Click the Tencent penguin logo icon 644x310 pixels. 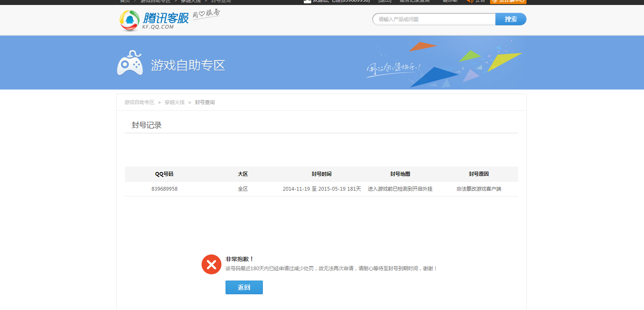130,21
